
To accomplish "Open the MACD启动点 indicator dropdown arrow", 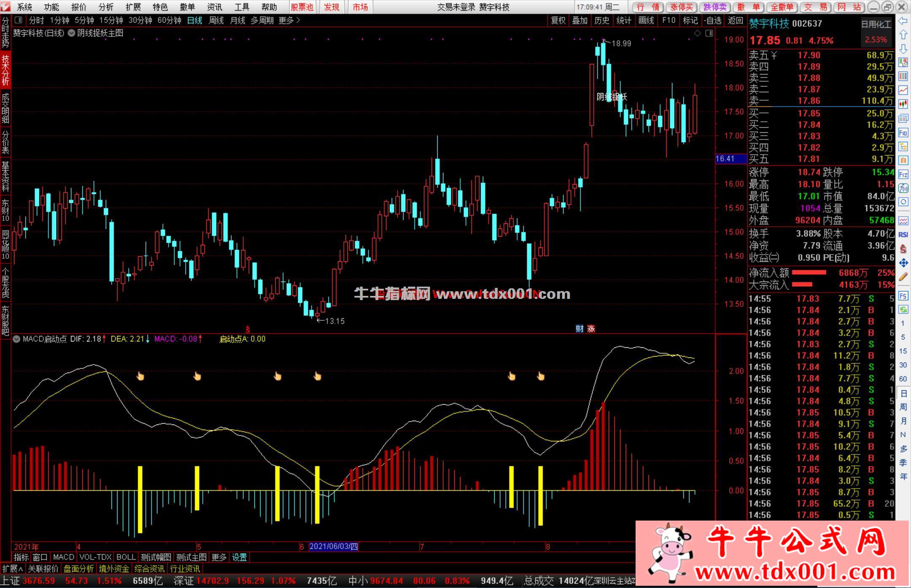I will pyautogui.click(x=16, y=339).
